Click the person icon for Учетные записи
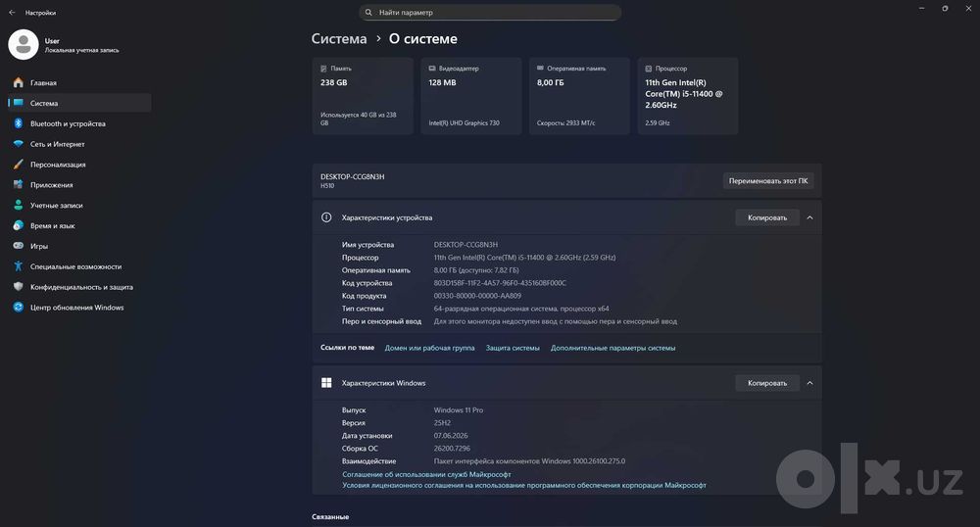 point(18,205)
